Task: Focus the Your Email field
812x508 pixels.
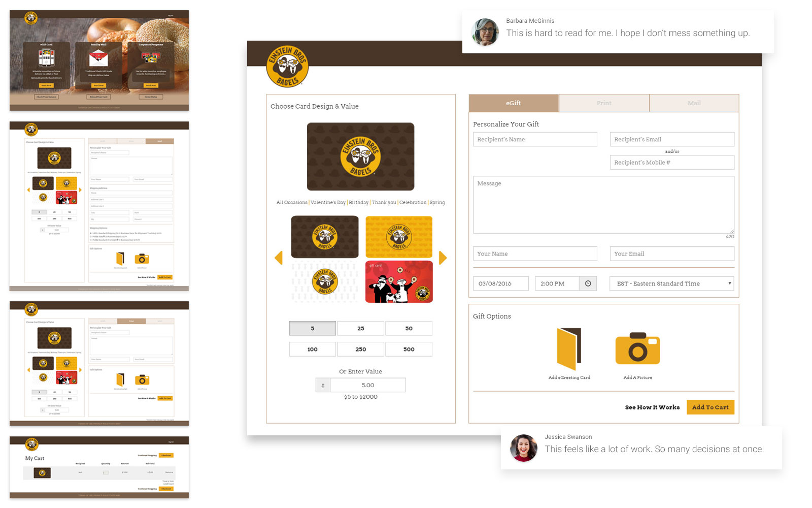Action: [672, 253]
